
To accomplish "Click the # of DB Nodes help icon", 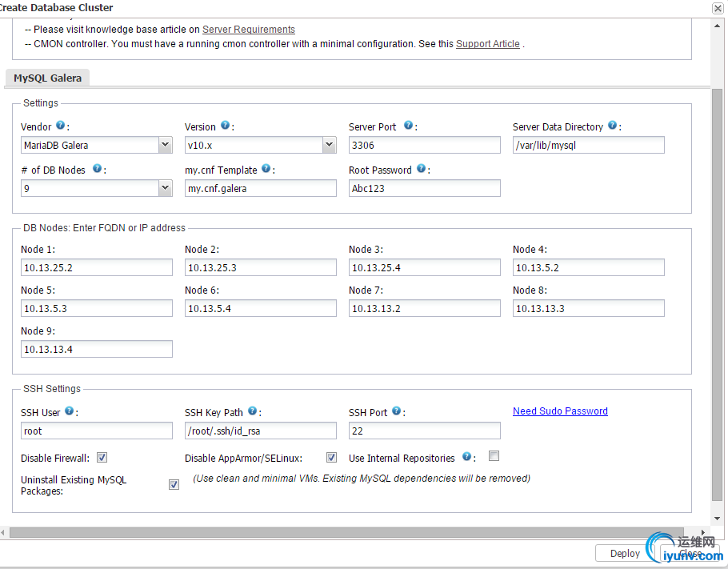I will 97,169.
